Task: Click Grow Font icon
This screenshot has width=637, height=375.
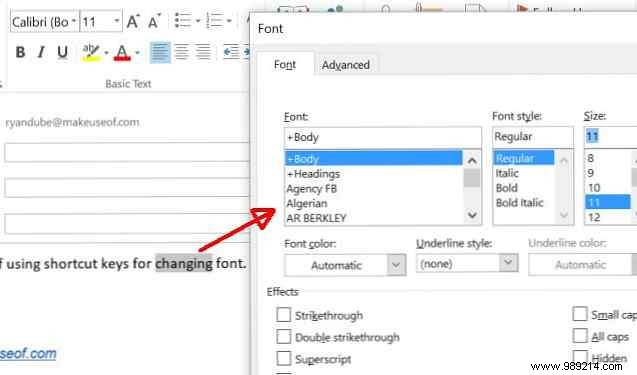Action: 133,21
